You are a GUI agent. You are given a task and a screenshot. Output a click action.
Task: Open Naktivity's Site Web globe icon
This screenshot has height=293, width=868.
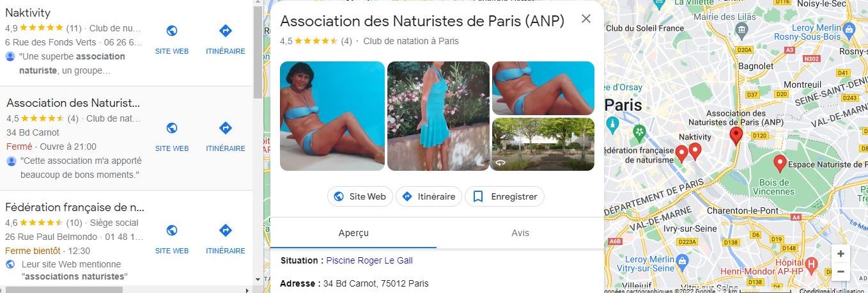click(x=172, y=31)
